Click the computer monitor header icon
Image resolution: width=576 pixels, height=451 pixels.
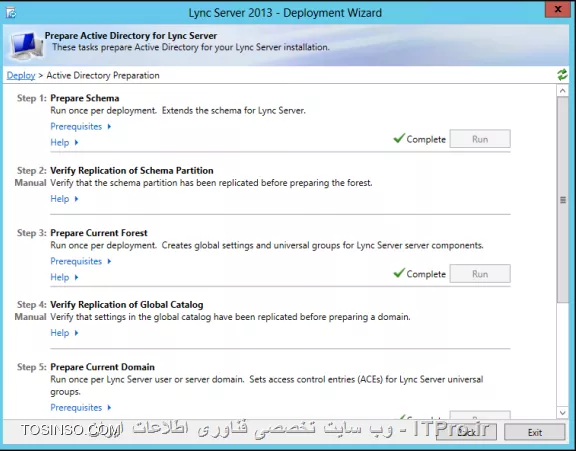coord(26,46)
